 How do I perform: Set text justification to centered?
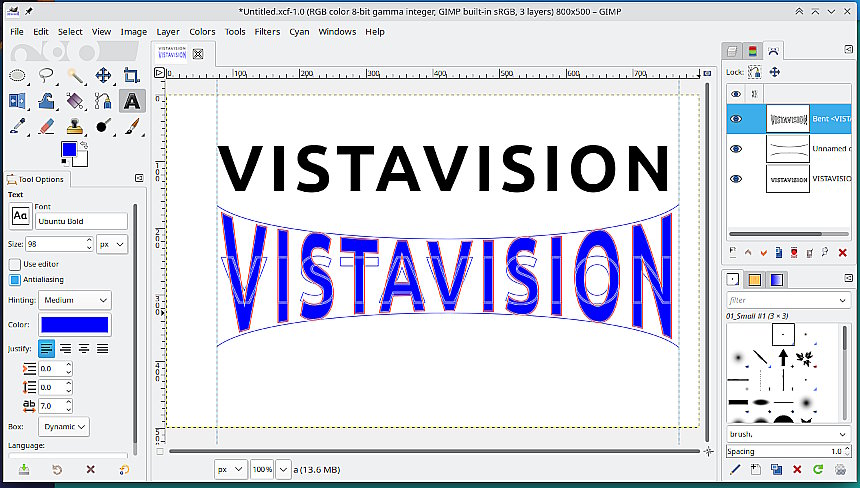pyautogui.click(x=84, y=349)
